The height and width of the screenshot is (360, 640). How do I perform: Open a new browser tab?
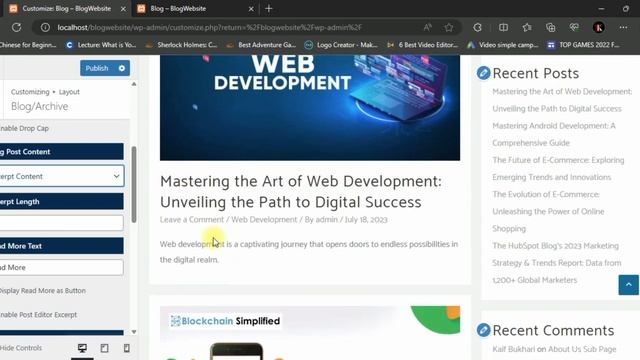click(269, 9)
